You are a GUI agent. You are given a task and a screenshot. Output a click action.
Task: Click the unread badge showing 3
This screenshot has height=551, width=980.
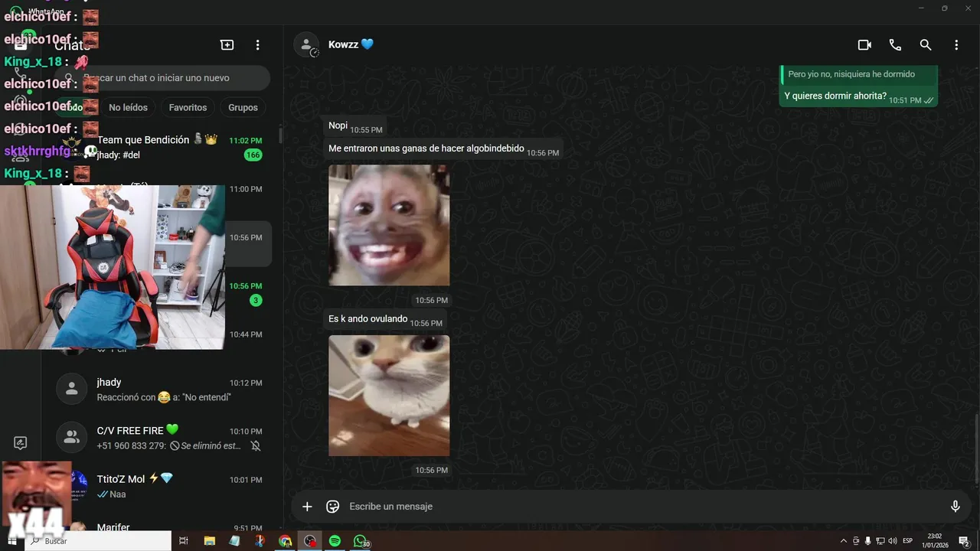click(x=256, y=301)
